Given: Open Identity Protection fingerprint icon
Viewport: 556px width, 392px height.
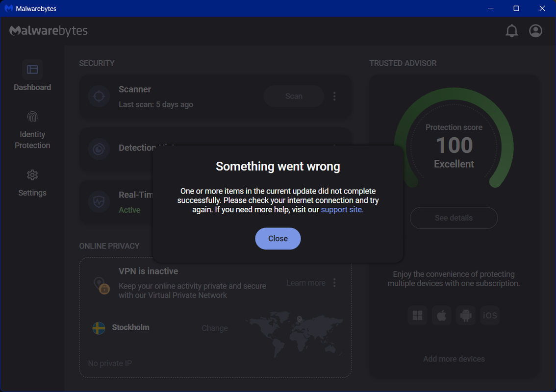Looking at the screenshot, I should click(32, 117).
